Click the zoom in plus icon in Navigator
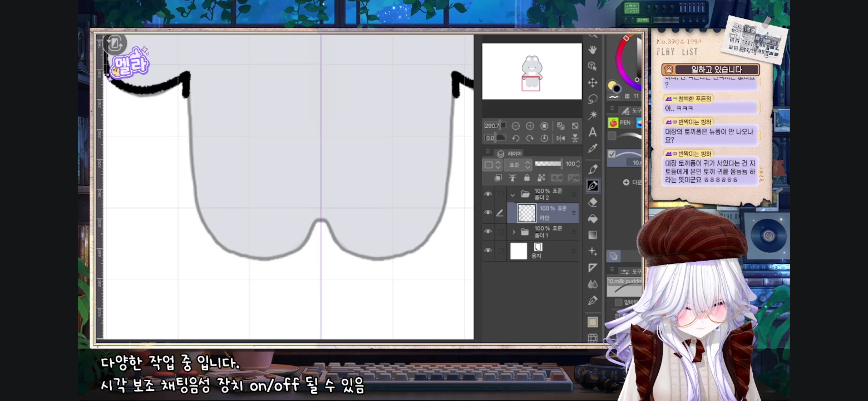The image size is (868, 401). coord(530,126)
